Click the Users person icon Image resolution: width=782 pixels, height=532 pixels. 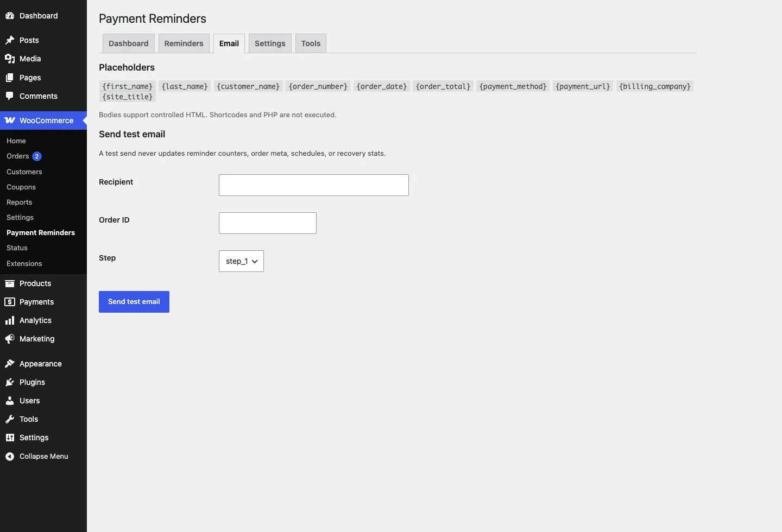point(10,401)
